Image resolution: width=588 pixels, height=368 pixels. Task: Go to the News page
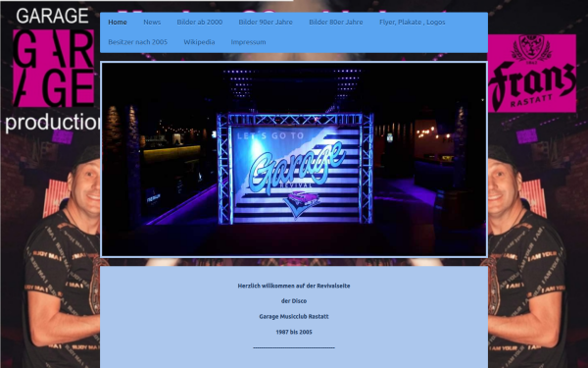152,23
